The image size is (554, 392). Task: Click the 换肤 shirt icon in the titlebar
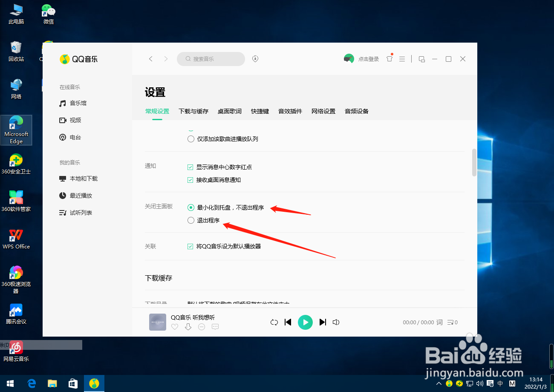tap(390, 59)
